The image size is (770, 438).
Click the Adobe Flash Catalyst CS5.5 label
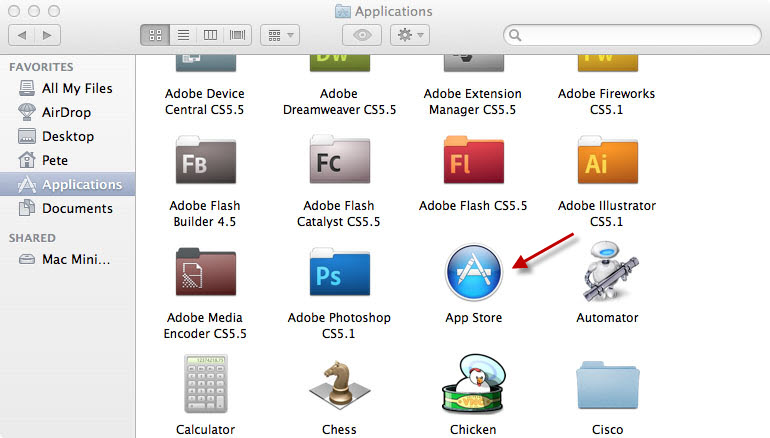pos(339,214)
